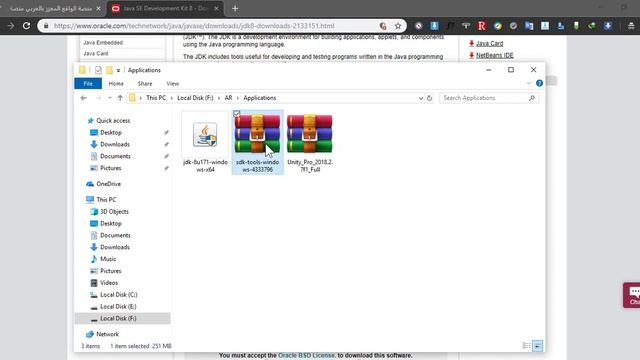Open Videos folder in sidebar
640x360 pixels.
[109, 283]
